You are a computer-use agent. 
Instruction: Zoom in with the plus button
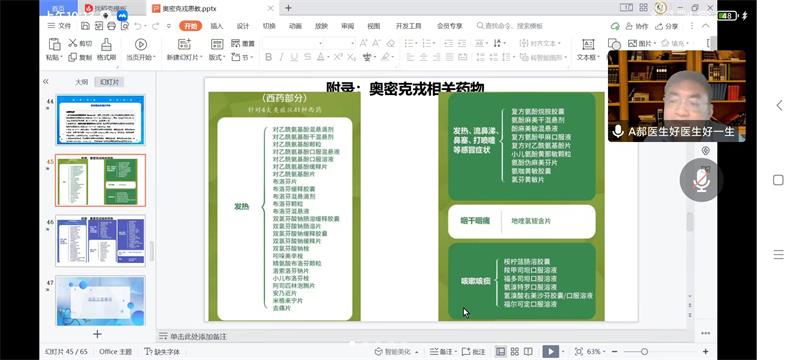[x=706, y=351]
